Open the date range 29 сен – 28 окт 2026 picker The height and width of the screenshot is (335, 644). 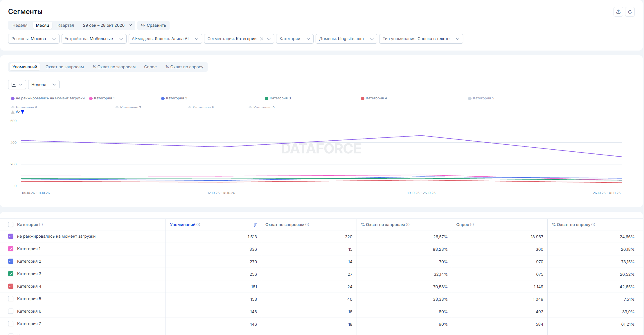(107, 25)
